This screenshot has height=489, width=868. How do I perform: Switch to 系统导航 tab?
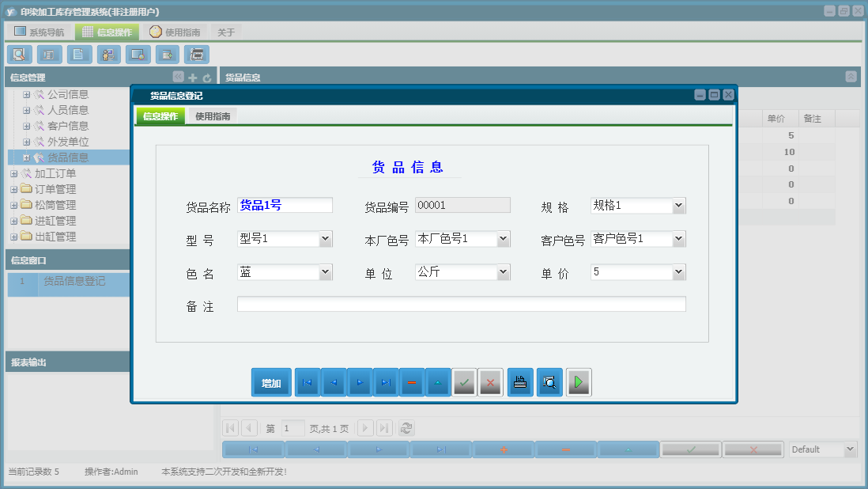[40, 32]
